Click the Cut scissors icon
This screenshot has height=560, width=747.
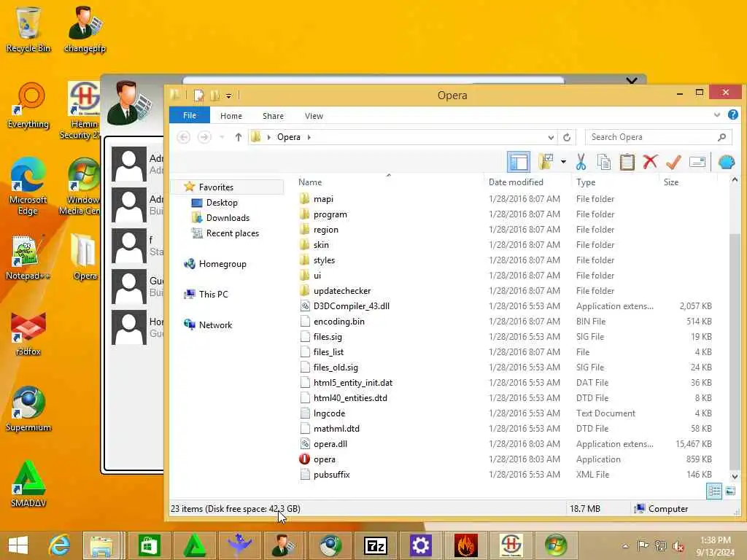[x=581, y=162]
